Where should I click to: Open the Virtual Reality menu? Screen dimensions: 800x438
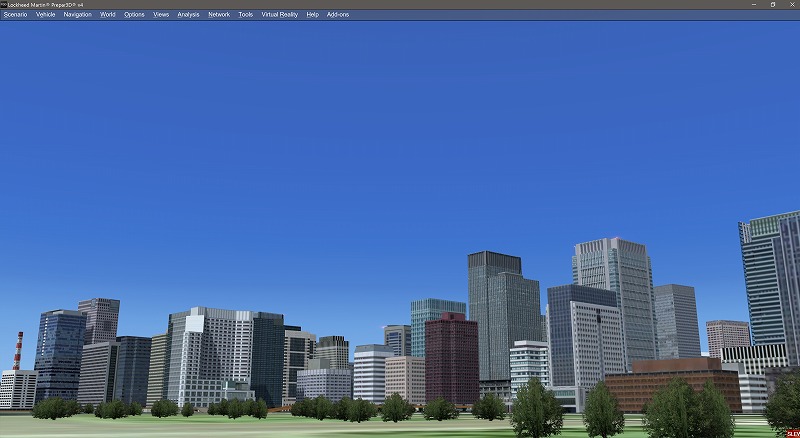(280, 15)
